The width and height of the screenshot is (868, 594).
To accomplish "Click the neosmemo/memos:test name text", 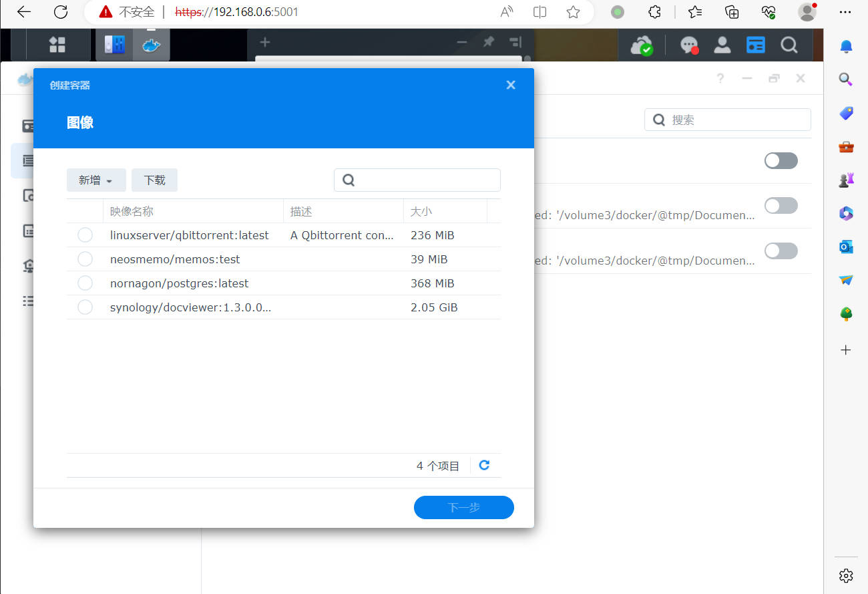I will click(x=175, y=259).
